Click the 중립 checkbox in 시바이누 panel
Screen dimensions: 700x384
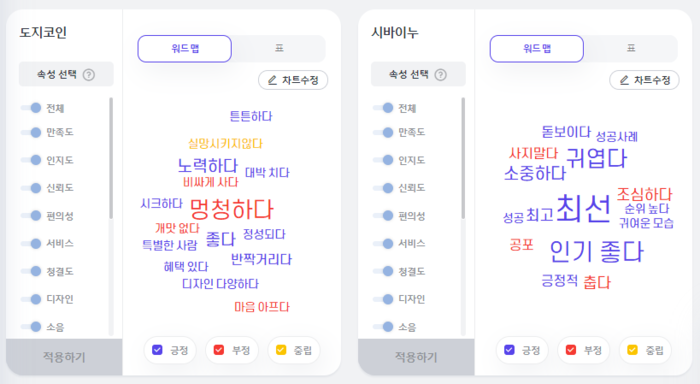[x=633, y=350]
